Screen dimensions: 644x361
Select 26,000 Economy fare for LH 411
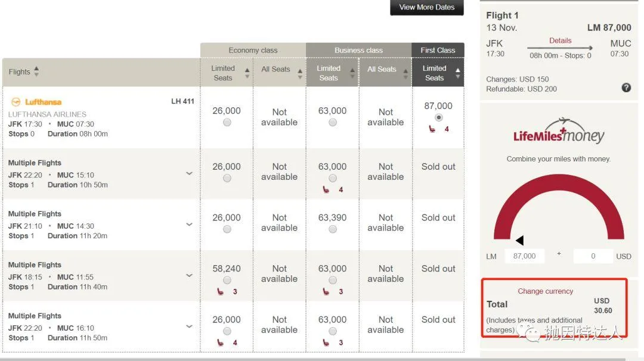pos(227,122)
